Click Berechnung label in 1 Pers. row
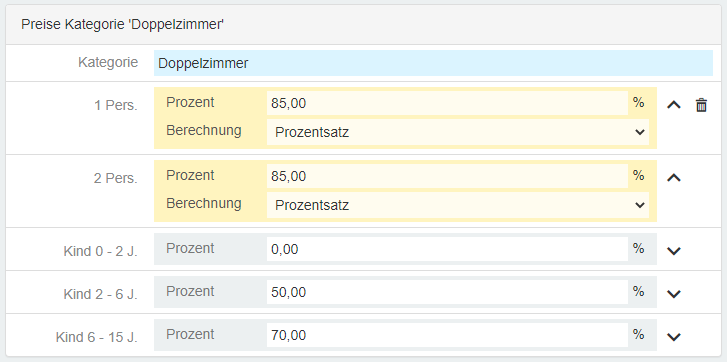This screenshot has width=727, height=362. pos(204,131)
